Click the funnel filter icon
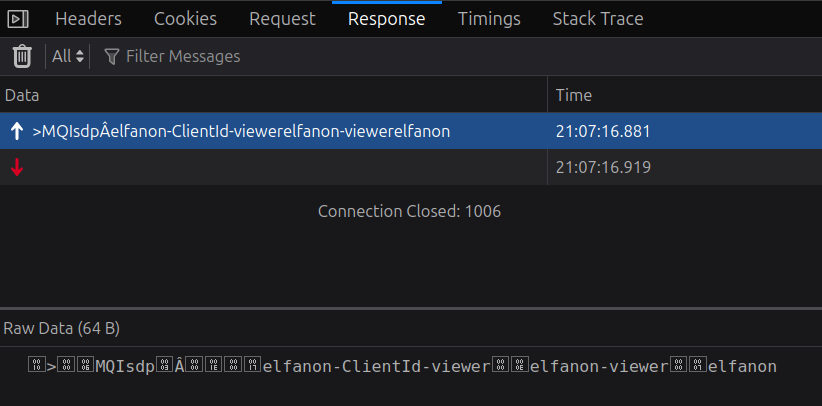The width and height of the screenshot is (822, 406). [x=111, y=57]
